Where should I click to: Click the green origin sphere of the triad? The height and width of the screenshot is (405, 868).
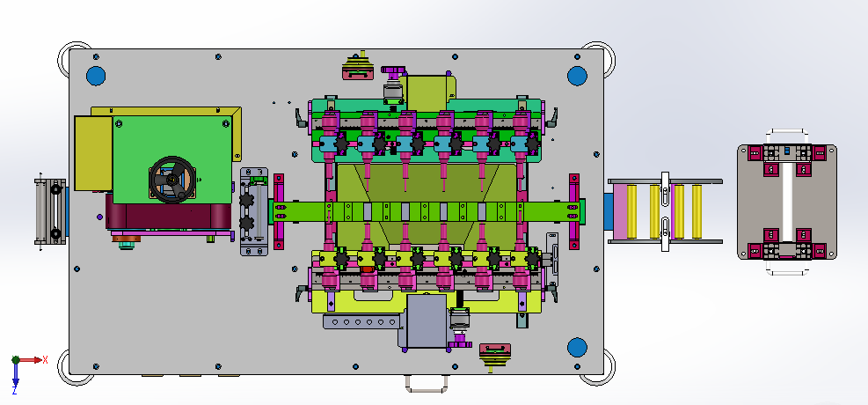pyautogui.click(x=16, y=360)
